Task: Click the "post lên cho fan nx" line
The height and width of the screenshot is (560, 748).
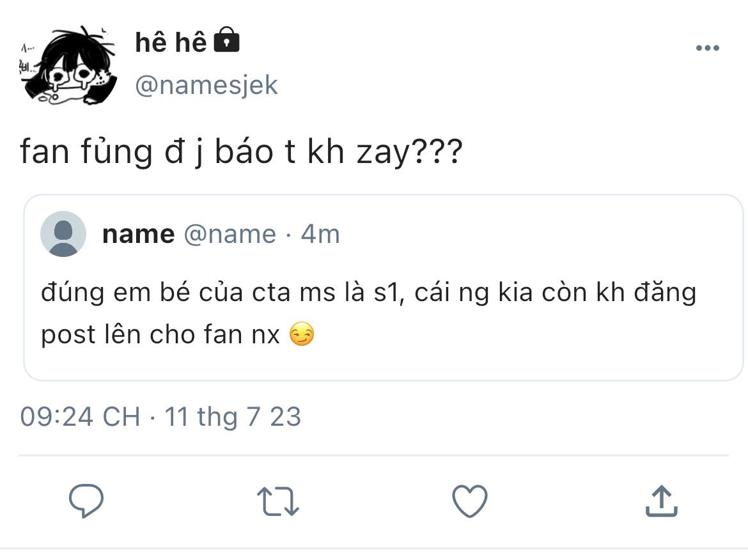Action: click(160, 334)
